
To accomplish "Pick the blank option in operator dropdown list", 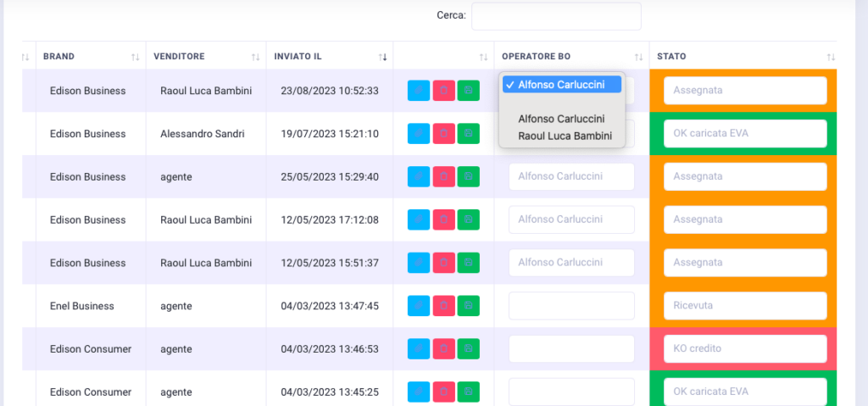I will pyautogui.click(x=562, y=102).
